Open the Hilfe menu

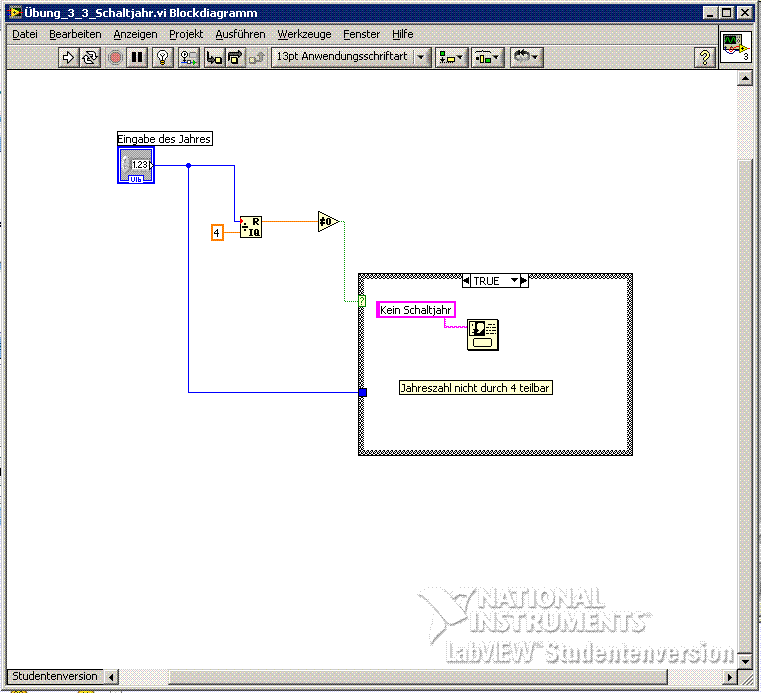[402, 34]
